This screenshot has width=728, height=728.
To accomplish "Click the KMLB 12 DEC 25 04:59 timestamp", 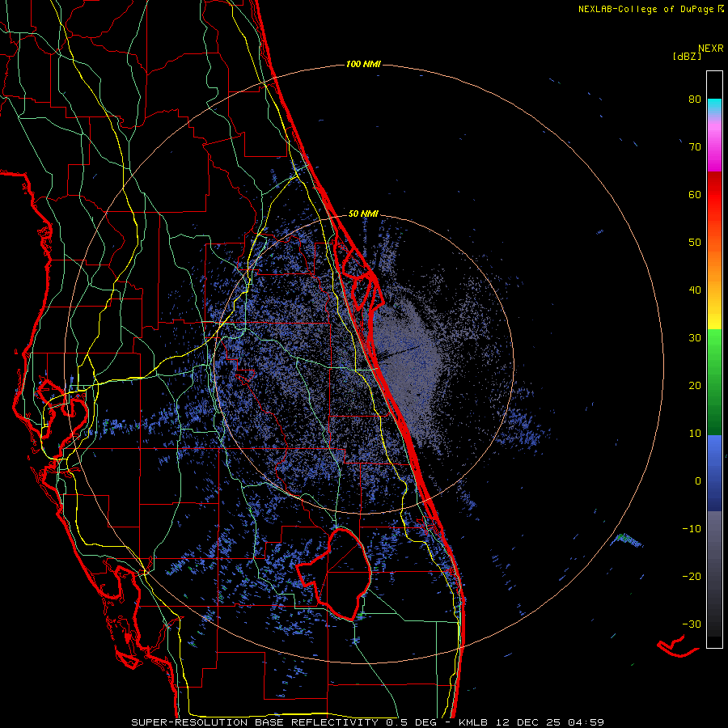I will click(531, 722).
